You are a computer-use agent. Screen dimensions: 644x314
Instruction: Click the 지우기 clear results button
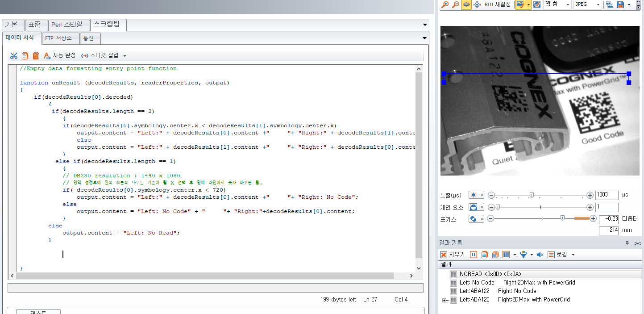pyautogui.click(x=453, y=255)
